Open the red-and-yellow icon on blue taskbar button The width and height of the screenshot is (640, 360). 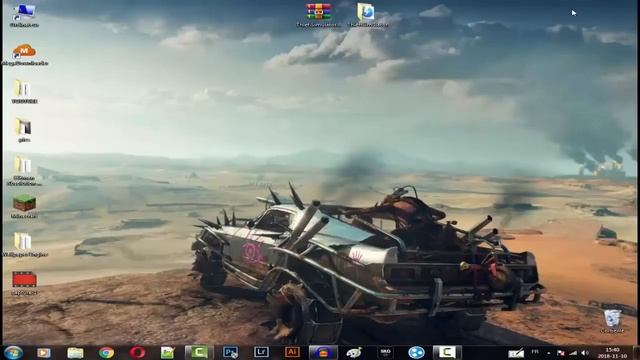[323, 353]
